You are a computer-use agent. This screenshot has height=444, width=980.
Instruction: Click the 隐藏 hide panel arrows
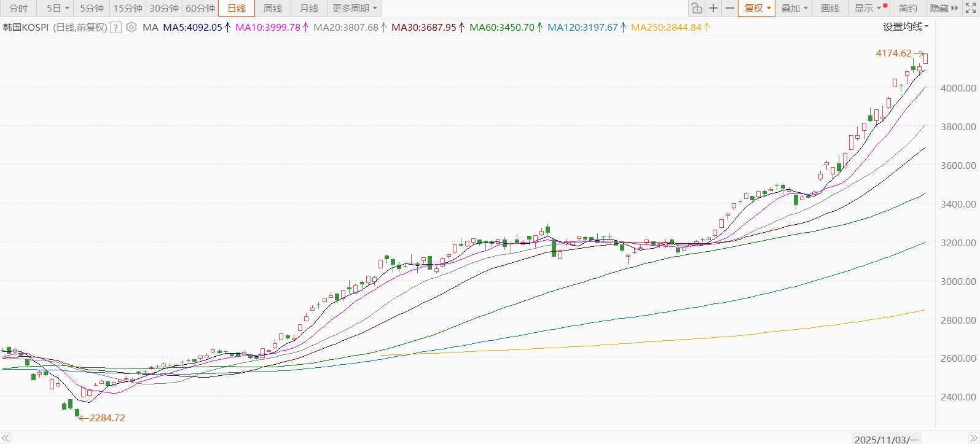[944, 8]
